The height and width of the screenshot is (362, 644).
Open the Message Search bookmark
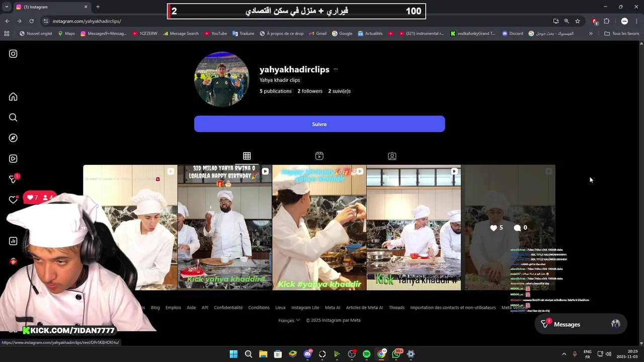coord(181,34)
